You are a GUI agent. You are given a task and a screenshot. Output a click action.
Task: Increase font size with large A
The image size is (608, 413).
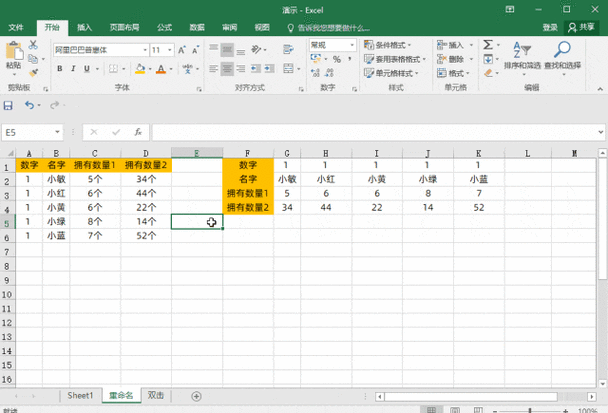coord(181,50)
